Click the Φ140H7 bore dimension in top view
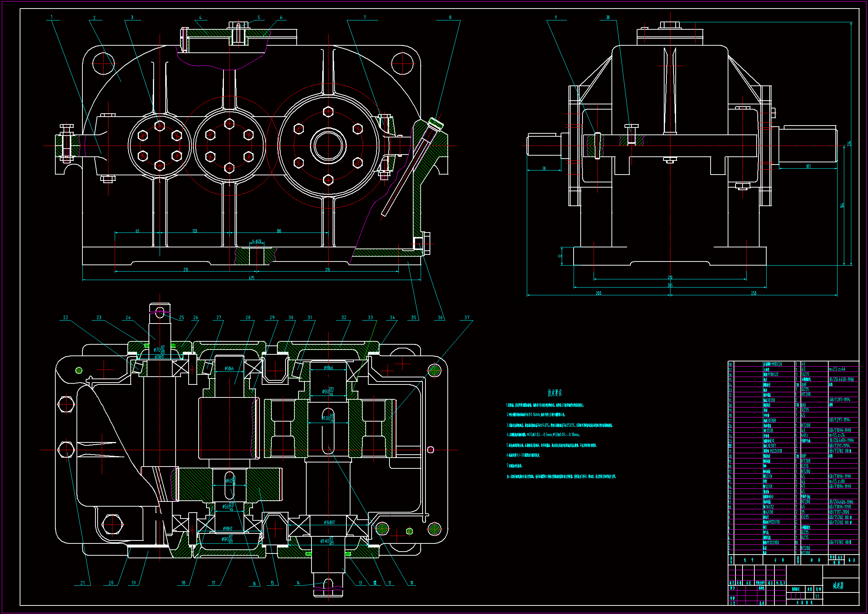The width and height of the screenshot is (868, 614). 329,523
